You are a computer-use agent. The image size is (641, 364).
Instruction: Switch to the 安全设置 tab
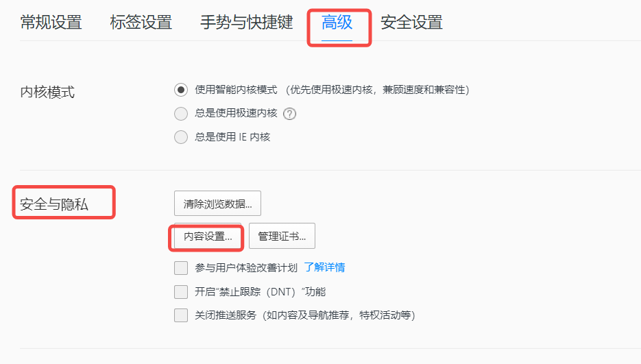[411, 22]
